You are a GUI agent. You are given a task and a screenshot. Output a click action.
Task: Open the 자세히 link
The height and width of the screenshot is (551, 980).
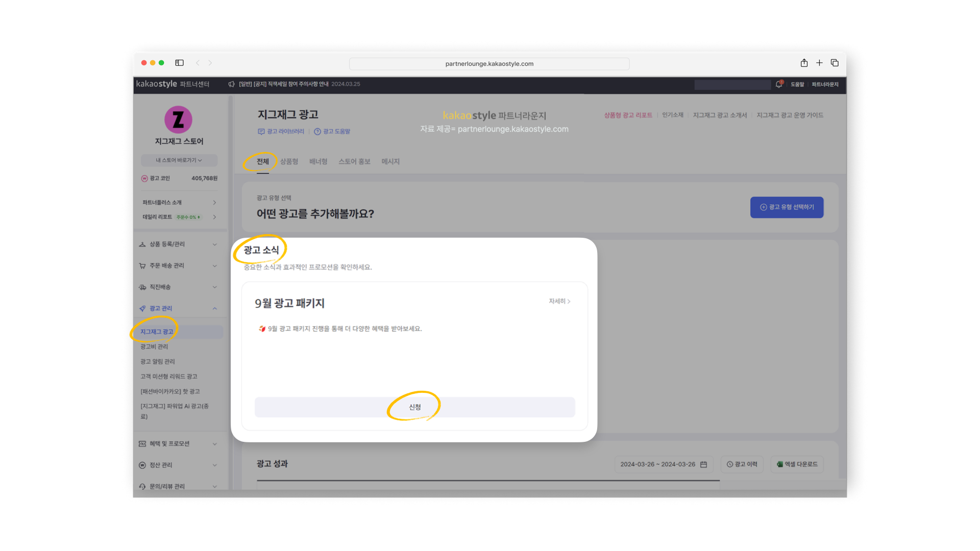[x=559, y=302]
